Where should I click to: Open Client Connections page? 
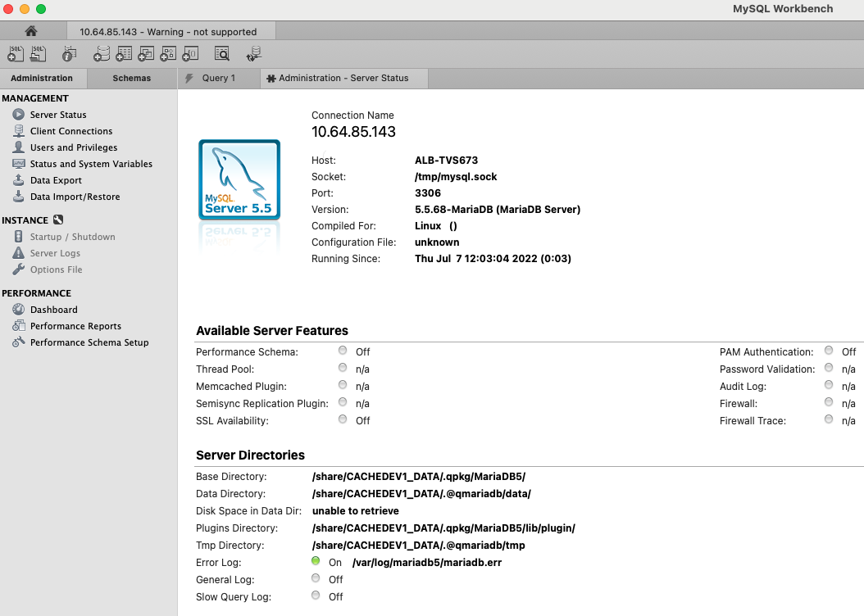click(71, 131)
